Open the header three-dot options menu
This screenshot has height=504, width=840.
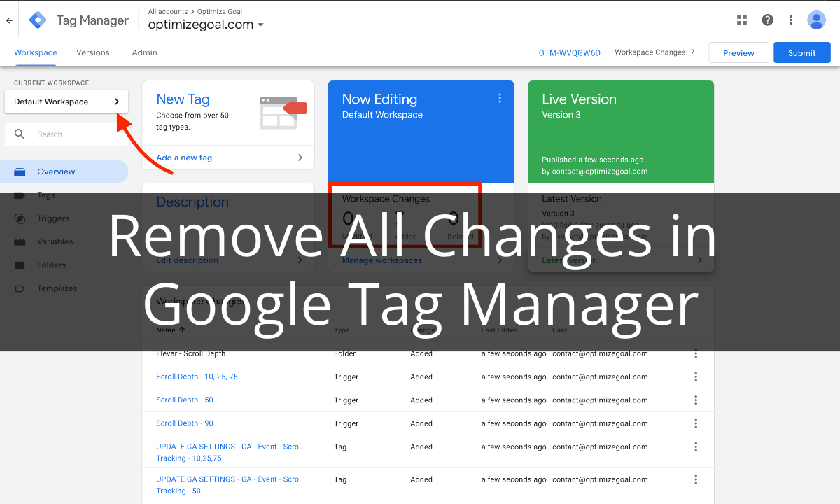tap(791, 20)
